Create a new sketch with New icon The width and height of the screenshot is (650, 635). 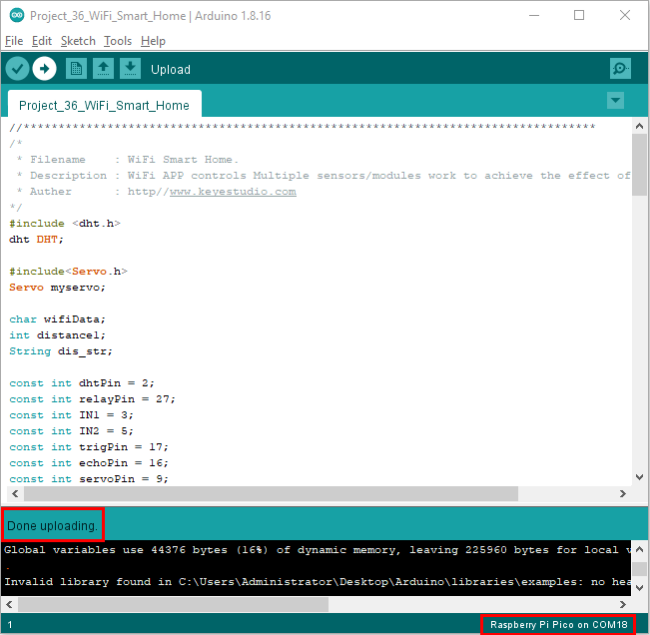pos(76,68)
